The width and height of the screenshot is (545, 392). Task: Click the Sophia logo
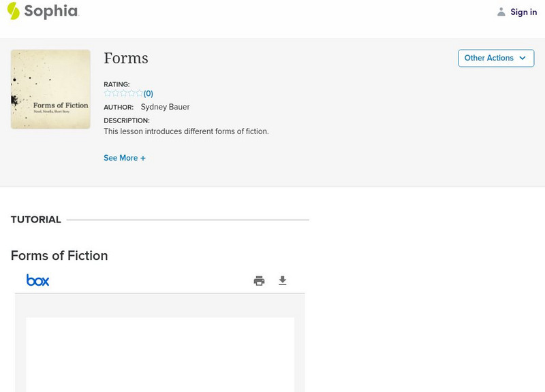tap(42, 11)
